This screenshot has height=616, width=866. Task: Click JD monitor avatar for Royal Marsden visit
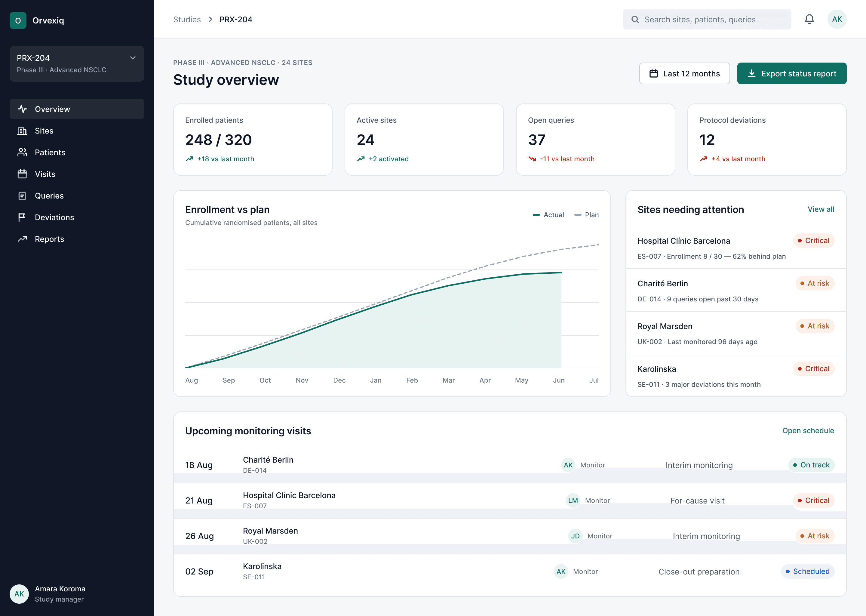point(576,536)
